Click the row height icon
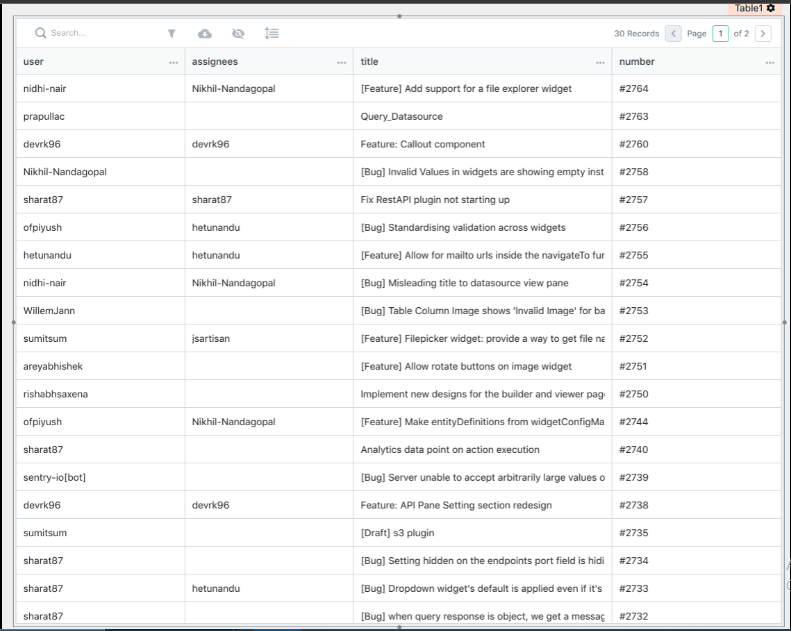Viewport: 791px width, 631px height. pyautogui.click(x=271, y=34)
